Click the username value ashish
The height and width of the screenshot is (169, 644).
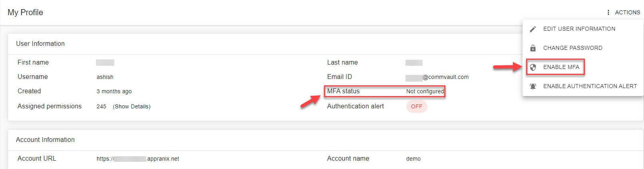pyautogui.click(x=105, y=77)
